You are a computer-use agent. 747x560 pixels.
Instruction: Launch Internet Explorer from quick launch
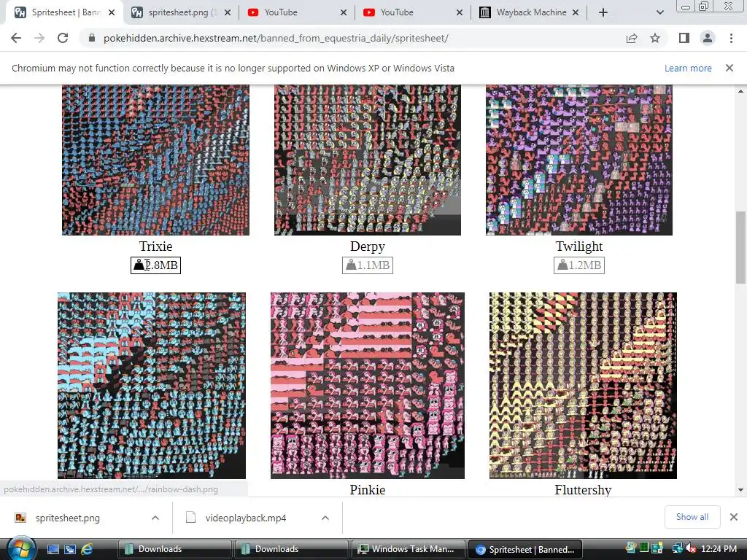coord(87,549)
